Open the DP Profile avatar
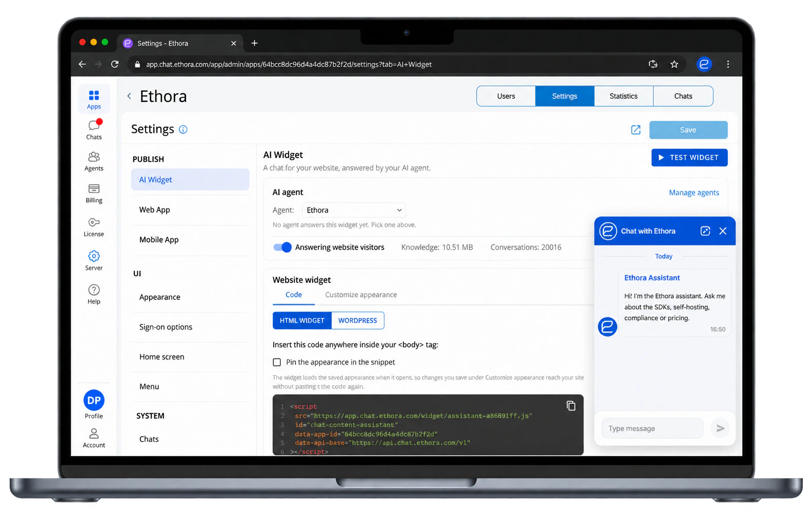The width and height of the screenshot is (812, 509). [94, 400]
